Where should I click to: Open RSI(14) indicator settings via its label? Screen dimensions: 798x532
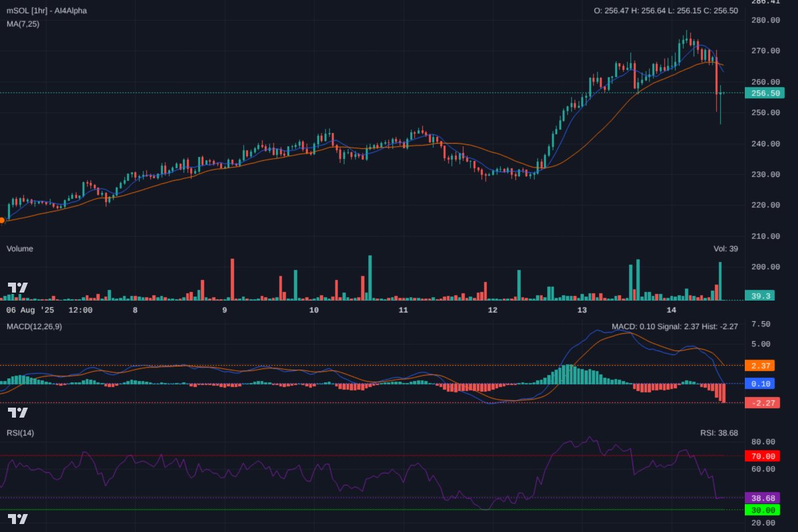click(19, 432)
